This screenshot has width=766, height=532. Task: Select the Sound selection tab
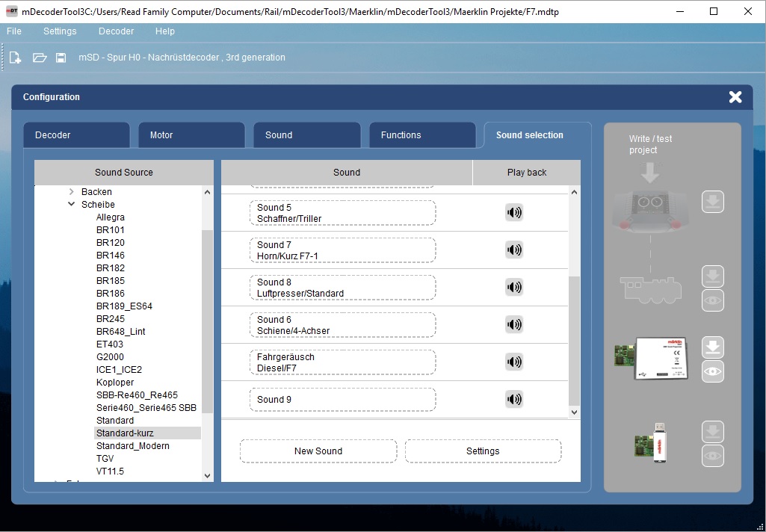point(537,135)
